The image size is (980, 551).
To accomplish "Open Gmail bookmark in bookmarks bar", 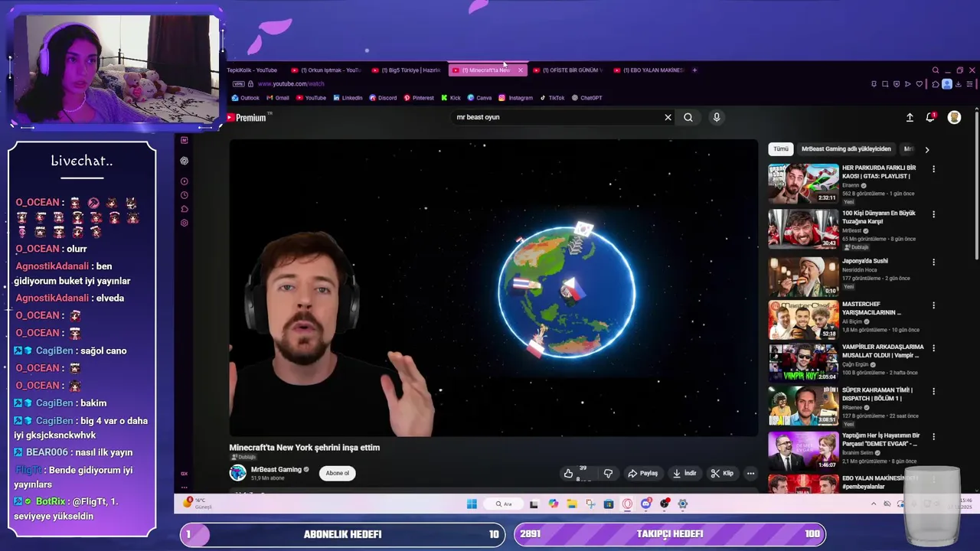I will [x=278, y=98].
